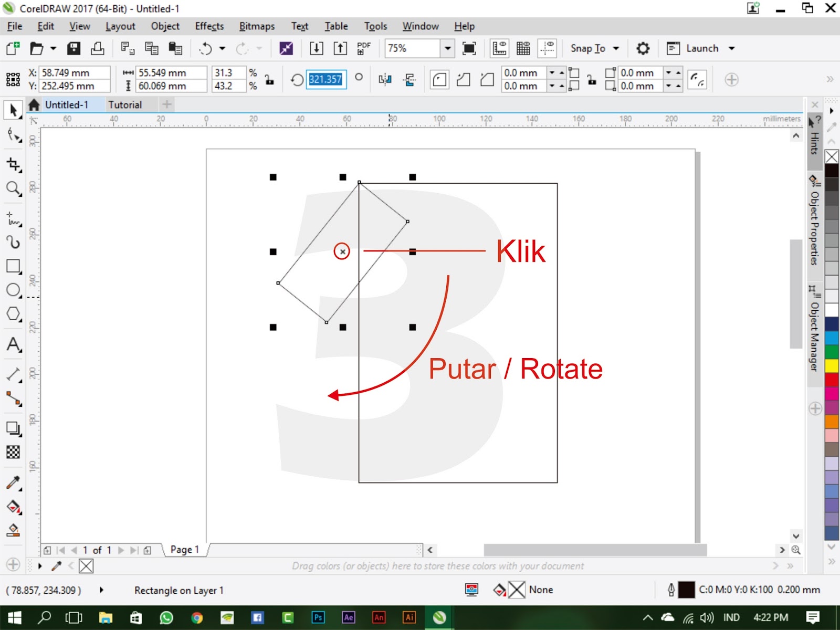Switch to the Page 1 tab
Screen dimensions: 840x630
click(185, 550)
